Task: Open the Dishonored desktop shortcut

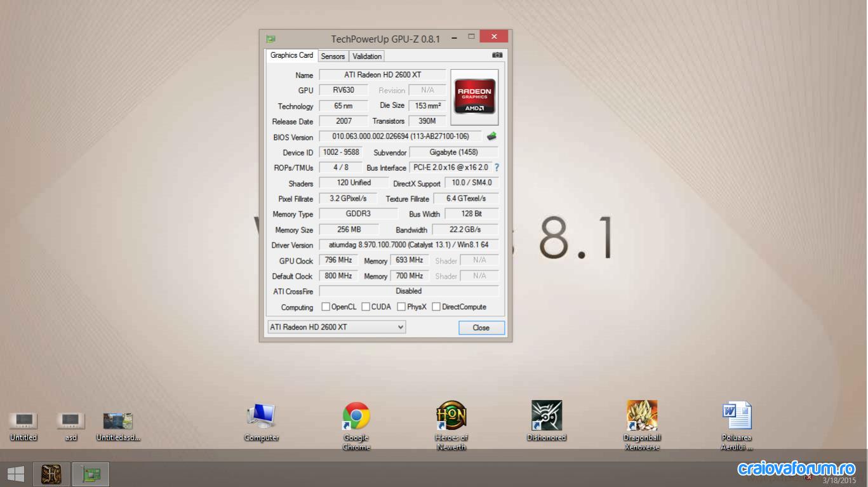Action: pos(547,422)
